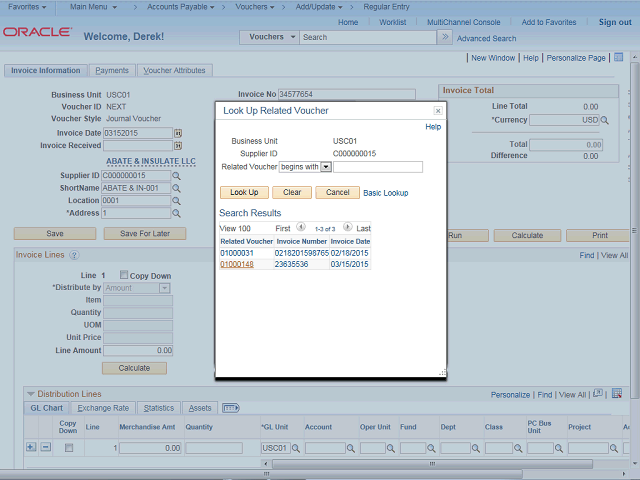This screenshot has height=480, width=640.
Task: Look up Supplier ID with magnifier icon
Action: point(176,176)
